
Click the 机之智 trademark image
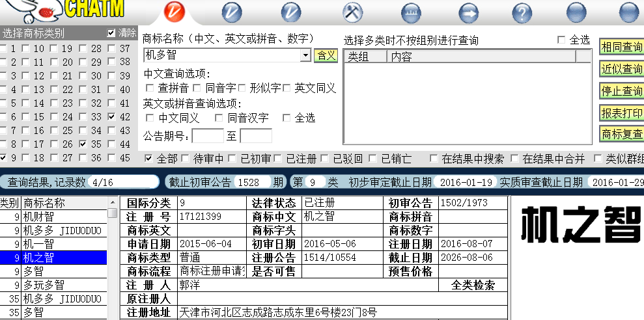pos(580,224)
